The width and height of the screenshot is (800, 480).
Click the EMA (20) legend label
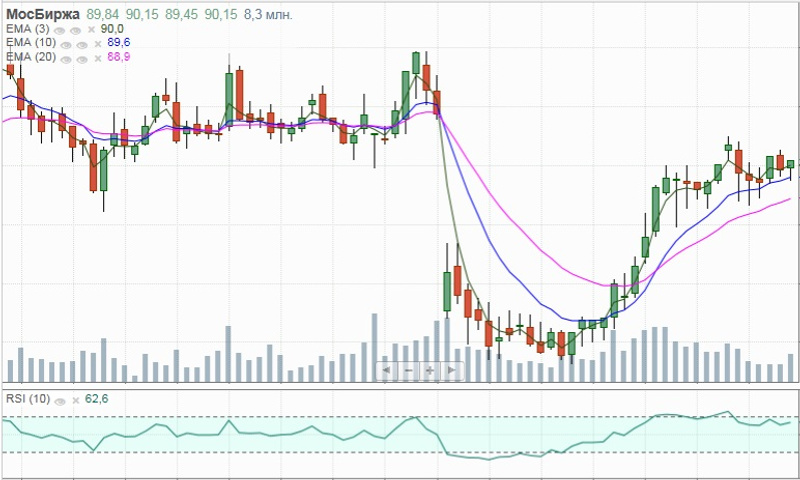[31, 57]
